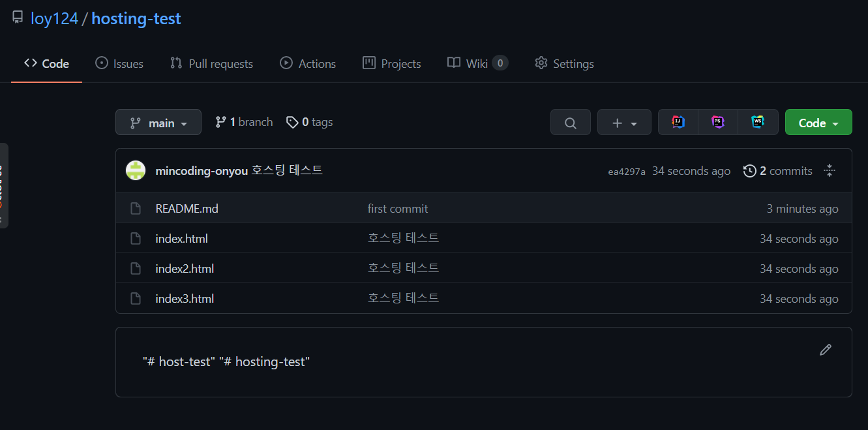
Task: Open latest commit message 호스팅 테스트 in header
Action: [x=287, y=170]
